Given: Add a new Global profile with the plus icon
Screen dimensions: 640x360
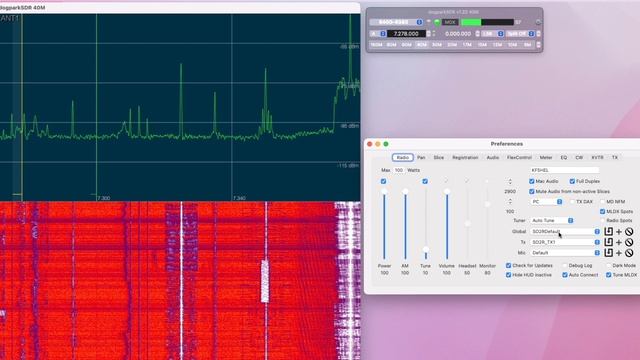Looking at the screenshot, I should (x=619, y=232).
